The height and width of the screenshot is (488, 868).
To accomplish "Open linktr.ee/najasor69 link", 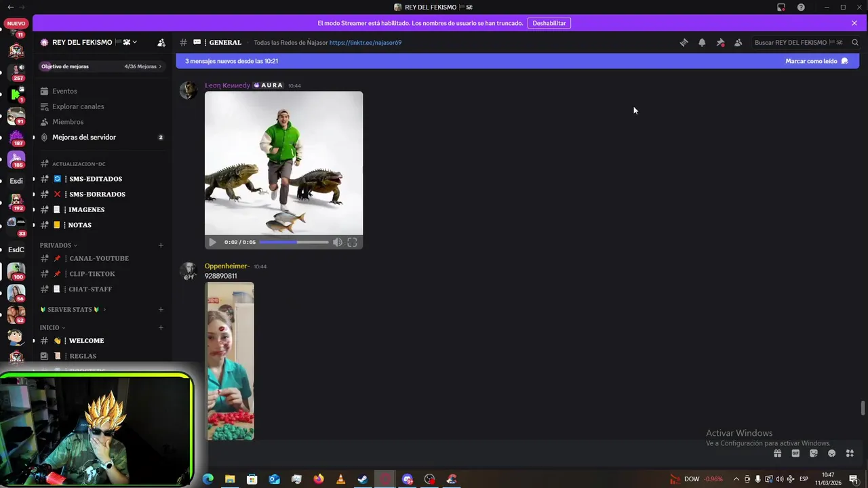I will (366, 42).
